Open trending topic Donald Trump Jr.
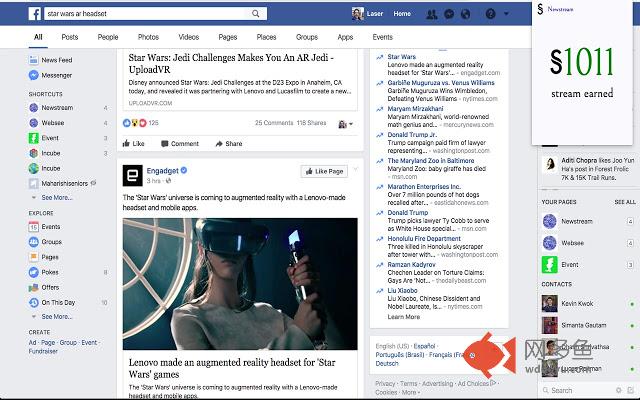The height and width of the screenshot is (400, 640). (x=412, y=135)
